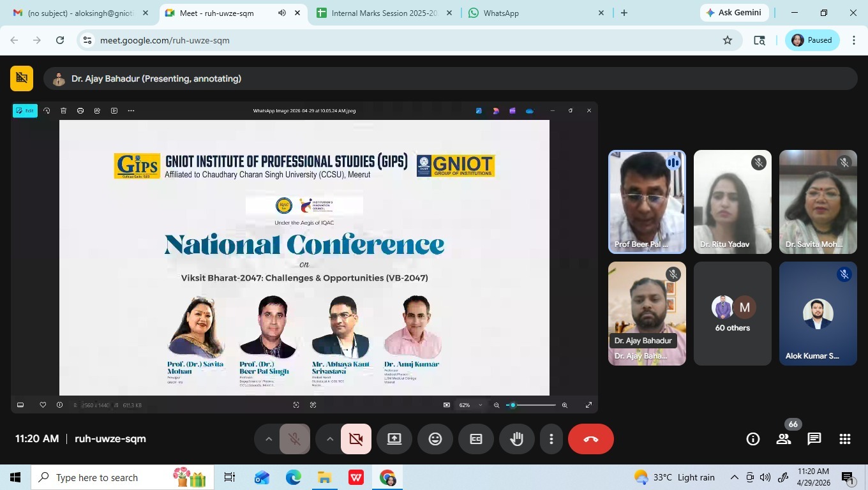The height and width of the screenshot is (490, 868).
Task: Switch to Internal Marks Session 2025 tab
Action: coord(384,13)
